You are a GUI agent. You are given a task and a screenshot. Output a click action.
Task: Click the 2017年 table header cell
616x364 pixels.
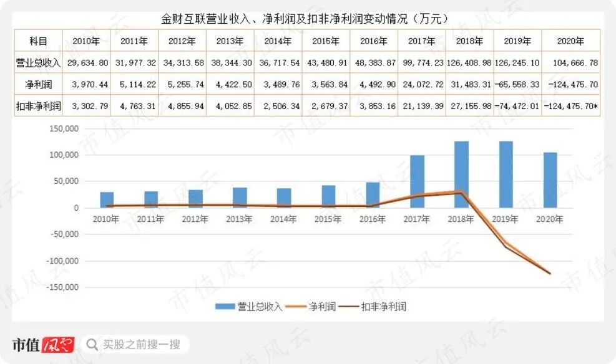click(422, 41)
